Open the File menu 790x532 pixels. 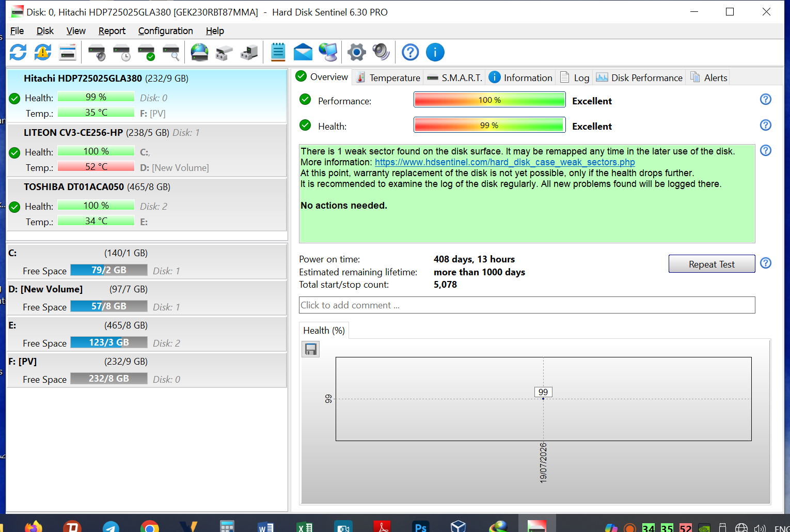click(17, 31)
